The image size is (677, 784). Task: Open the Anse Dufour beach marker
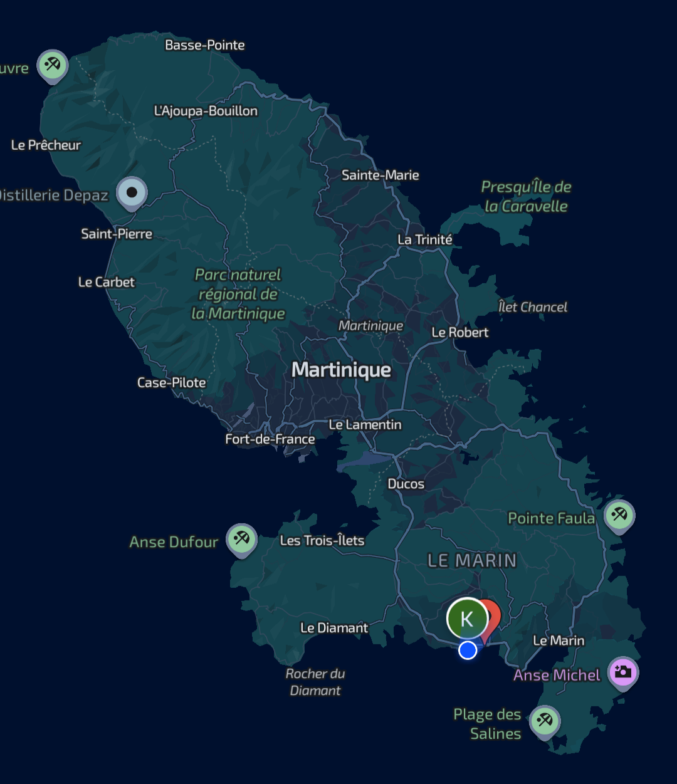[x=241, y=538]
